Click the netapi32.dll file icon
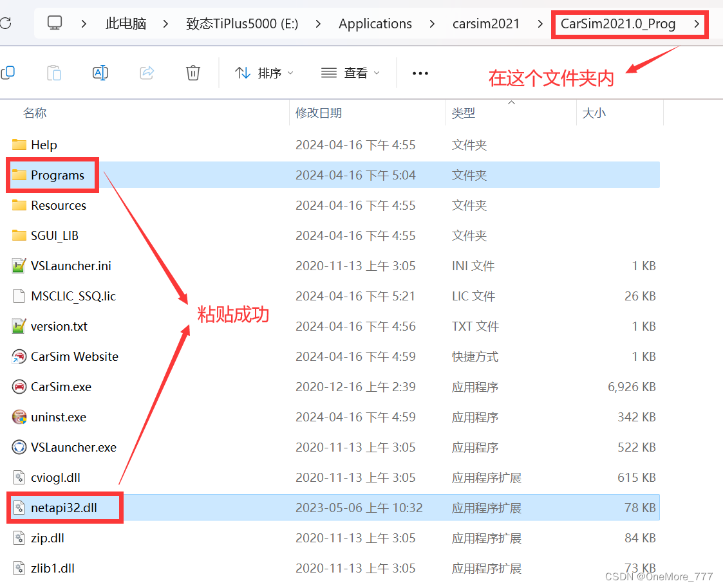This screenshot has width=723, height=588. pos(19,508)
